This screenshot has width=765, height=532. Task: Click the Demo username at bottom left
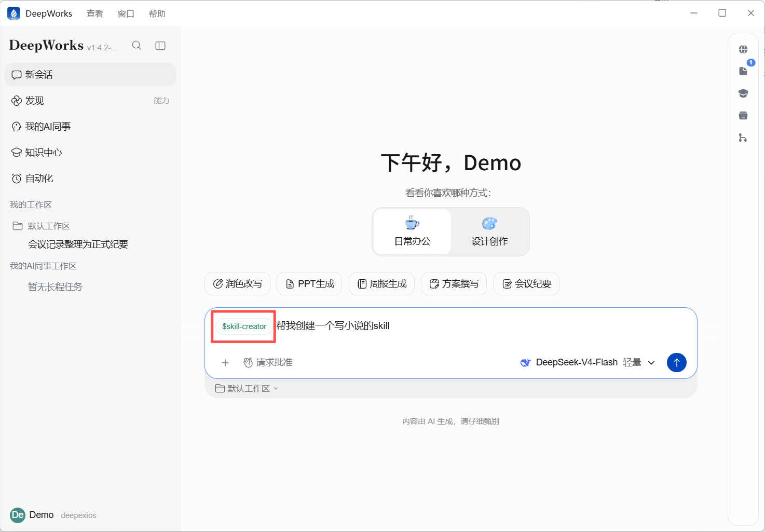[x=42, y=515]
